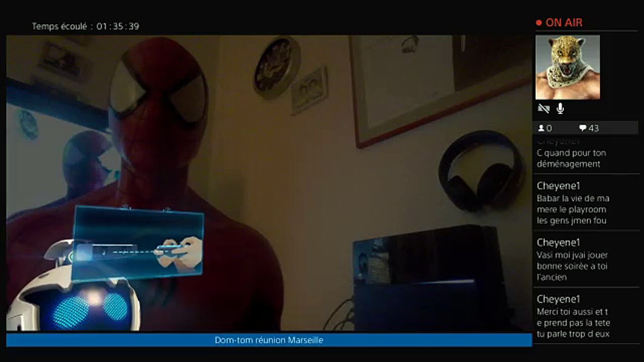Click the floating holographic controller panel
Viewport: 644px width, 362px height.
[138, 243]
